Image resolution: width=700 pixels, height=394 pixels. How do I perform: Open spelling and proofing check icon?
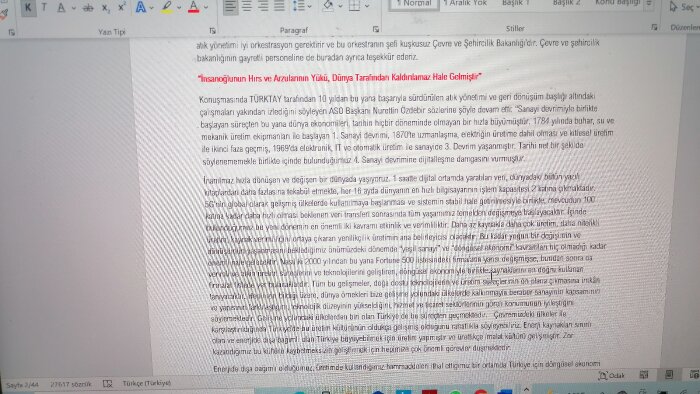coord(108,384)
